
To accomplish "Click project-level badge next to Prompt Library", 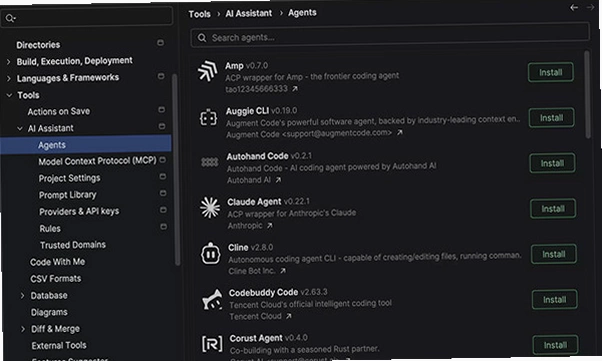I will (x=163, y=193).
